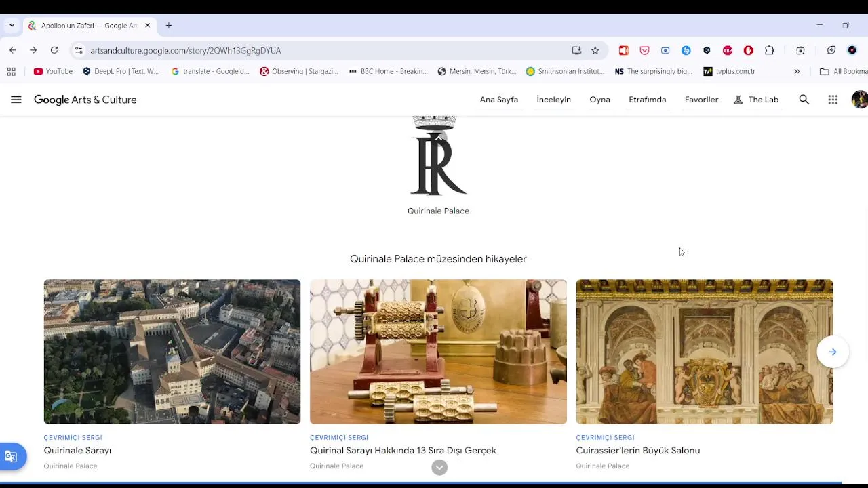The width and height of the screenshot is (868, 488).
Task: Open Cuirassier'lerin Büyük Salonu story title
Action: [x=638, y=451]
